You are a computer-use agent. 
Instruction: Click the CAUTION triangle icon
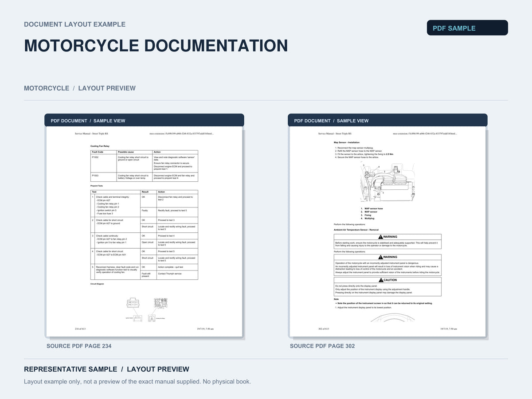tap(381, 280)
